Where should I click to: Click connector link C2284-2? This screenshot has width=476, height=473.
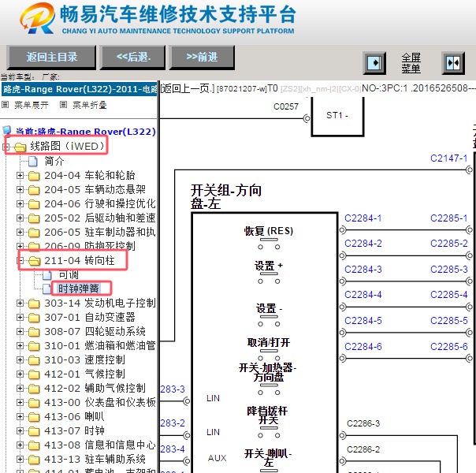click(363, 244)
